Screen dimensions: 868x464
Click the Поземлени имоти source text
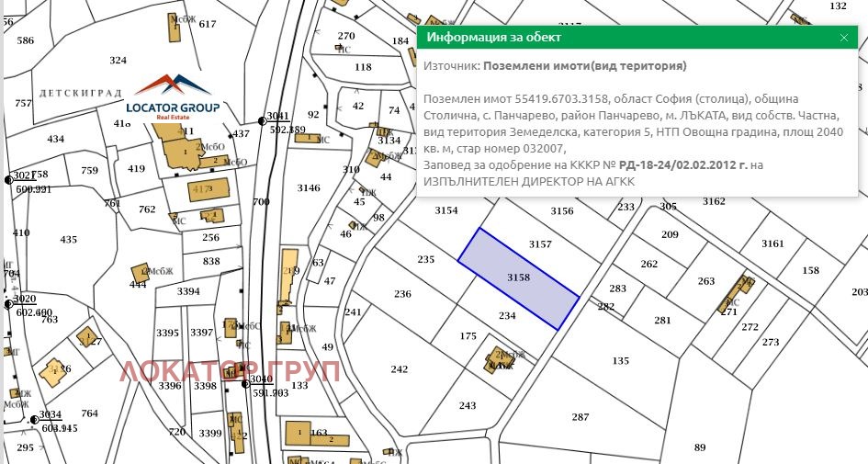pyautogui.click(x=584, y=66)
